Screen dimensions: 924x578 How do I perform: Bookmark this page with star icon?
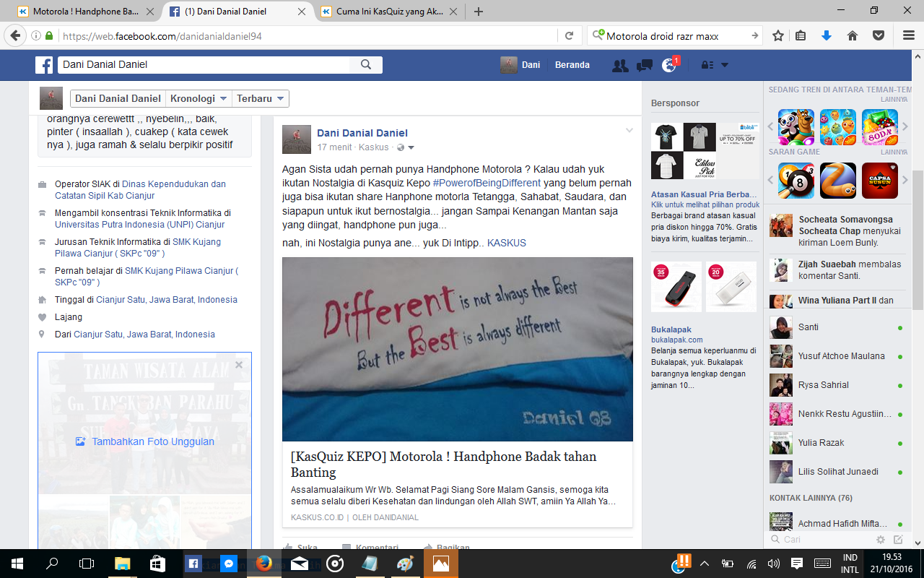click(778, 35)
